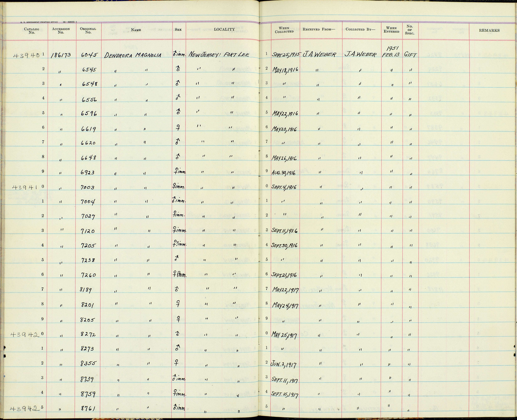The height and width of the screenshot is (420, 517).
Task: Click the Collected By column header
Action: (360, 29)
